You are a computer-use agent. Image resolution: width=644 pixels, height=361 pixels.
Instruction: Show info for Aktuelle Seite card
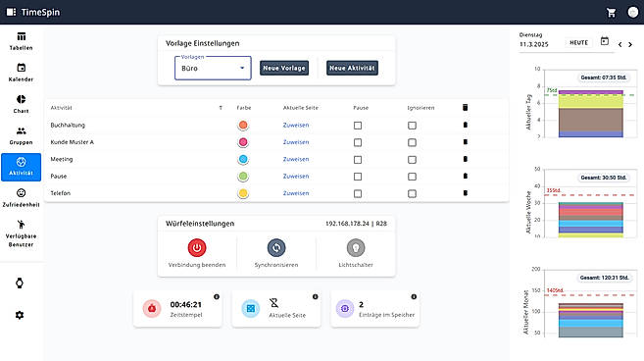(315, 296)
